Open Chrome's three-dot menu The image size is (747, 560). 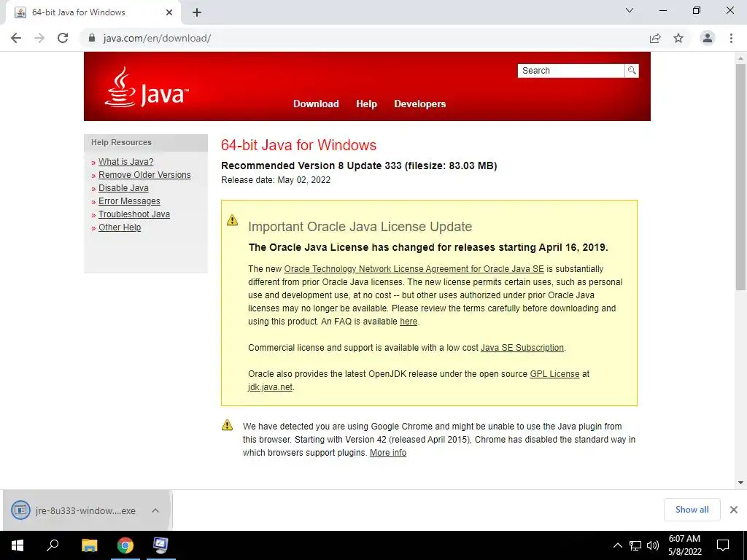731,38
